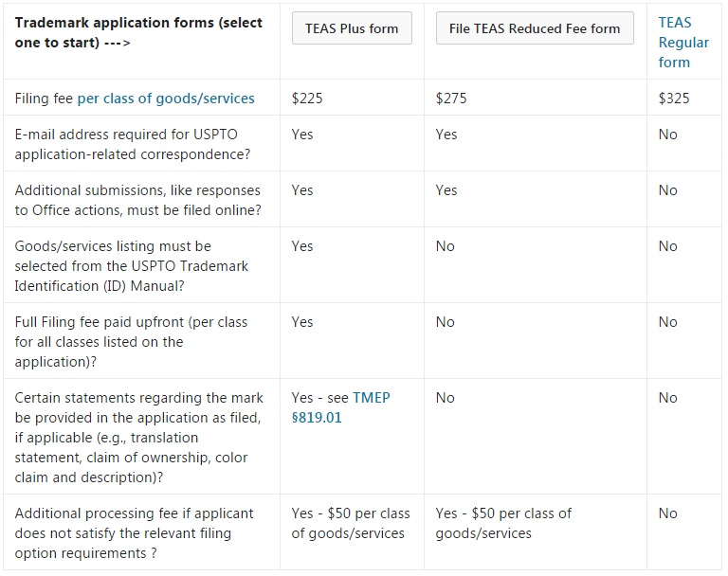Click the 'Additional processing fee' row label
Viewport: 728px width, 576px height.
(135, 532)
